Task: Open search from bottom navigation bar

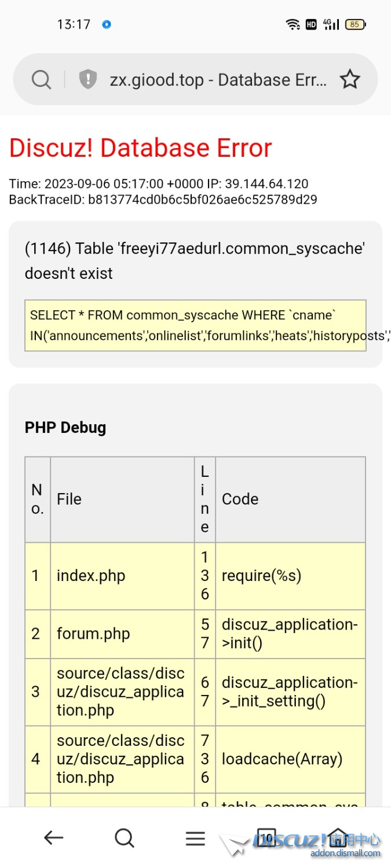Action: pos(124,837)
